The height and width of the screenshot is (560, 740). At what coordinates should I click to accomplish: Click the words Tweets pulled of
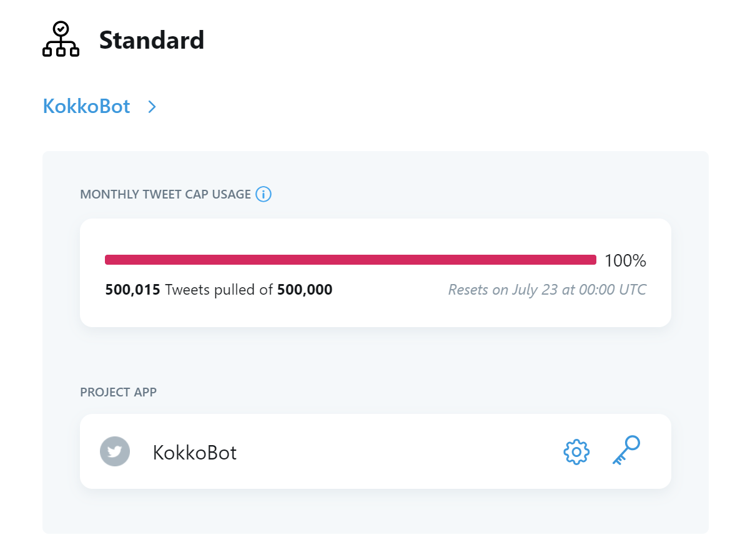coord(219,290)
